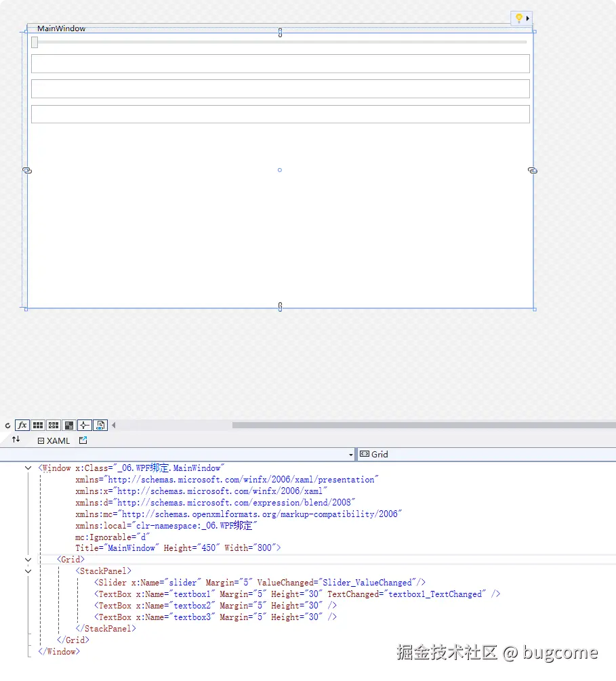The height and width of the screenshot is (681, 616).
Task: Open the Grid element dropdown
Action: [486, 454]
